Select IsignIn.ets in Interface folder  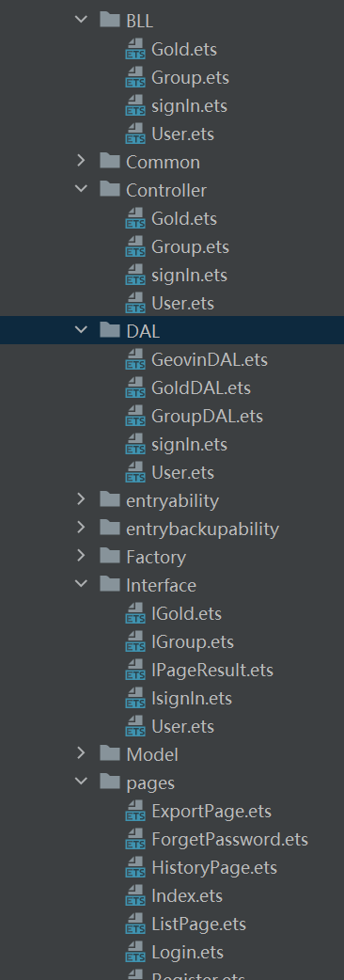192,698
